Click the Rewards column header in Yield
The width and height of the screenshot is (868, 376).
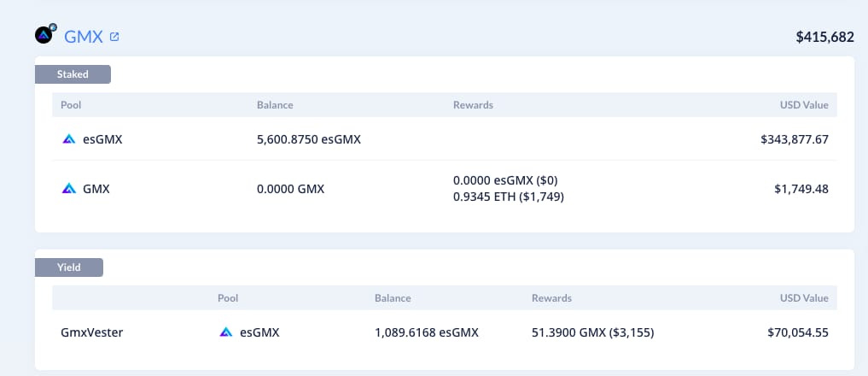pyautogui.click(x=551, y=297)
